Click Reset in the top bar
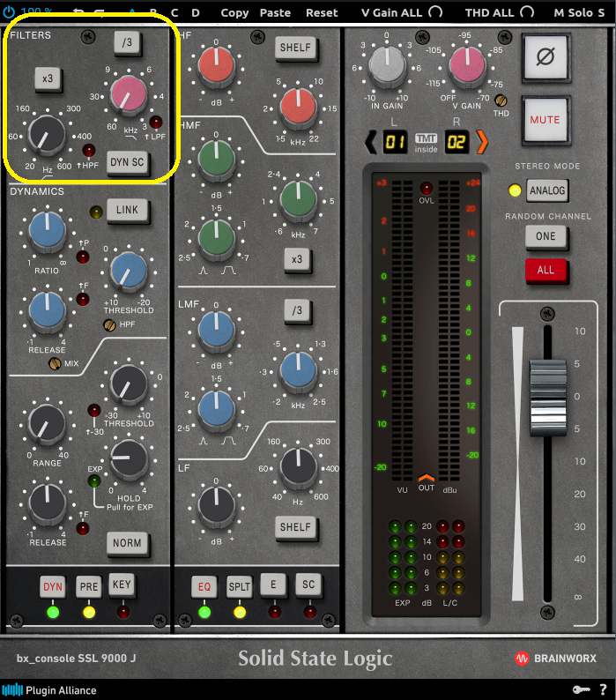Viewport: 616px width, 700px height. (x=322, y=12)
